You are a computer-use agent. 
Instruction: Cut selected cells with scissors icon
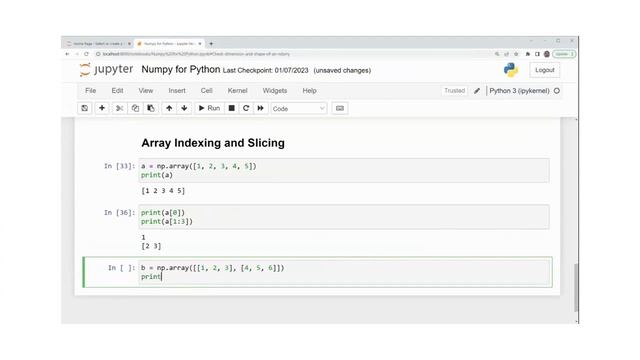tap(119, 108)
